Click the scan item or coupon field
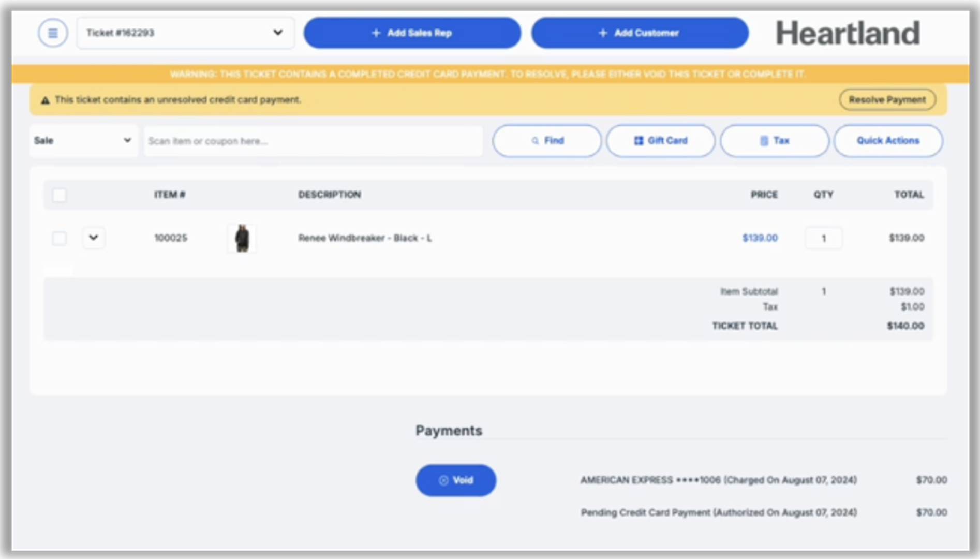The width and height of the screenshot is (980, 559). [x=313, y=141]
